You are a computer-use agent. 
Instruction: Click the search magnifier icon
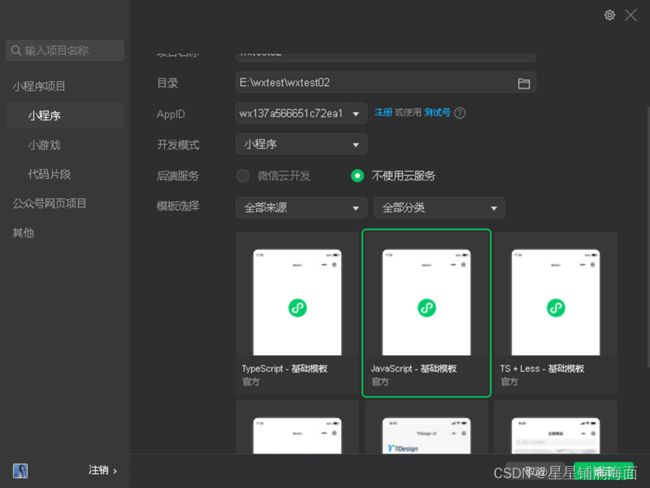pos(16,51)
